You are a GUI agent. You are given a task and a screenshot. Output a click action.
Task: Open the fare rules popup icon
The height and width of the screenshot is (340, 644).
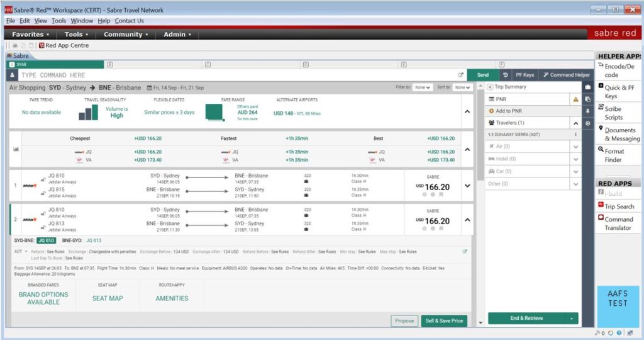point(465,252)
